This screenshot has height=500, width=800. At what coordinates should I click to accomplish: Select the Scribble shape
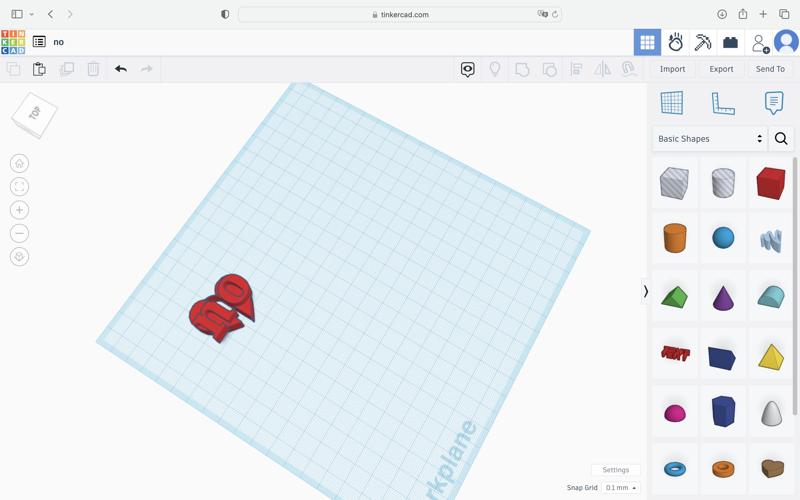tap(771, 240)
